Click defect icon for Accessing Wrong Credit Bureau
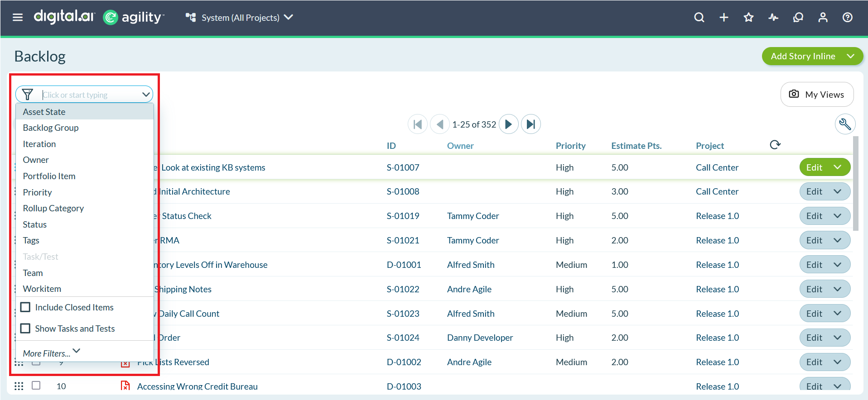The height and width of the screenshot is (400, 868). point(125,386)
